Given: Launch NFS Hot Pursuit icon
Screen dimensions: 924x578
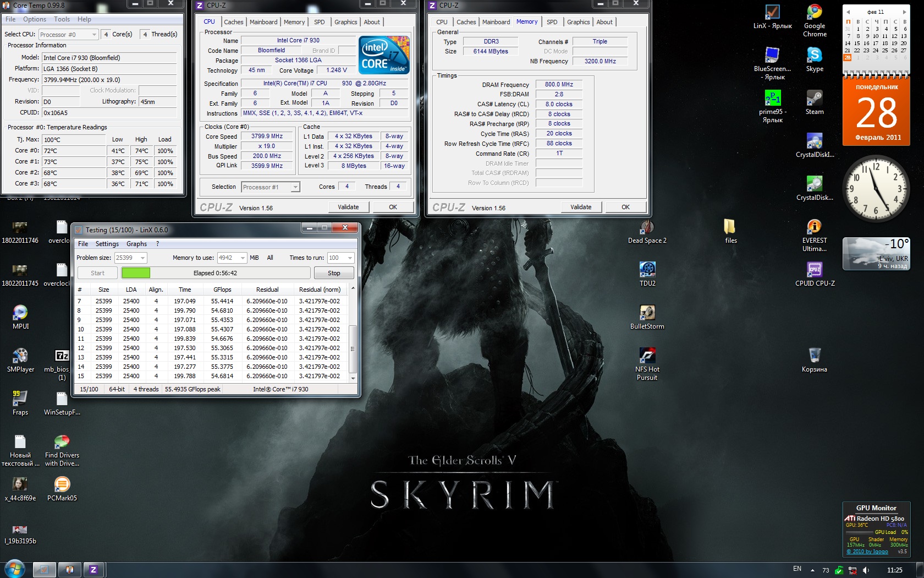Looking at the screenshot, I should [x=647, y=364].
